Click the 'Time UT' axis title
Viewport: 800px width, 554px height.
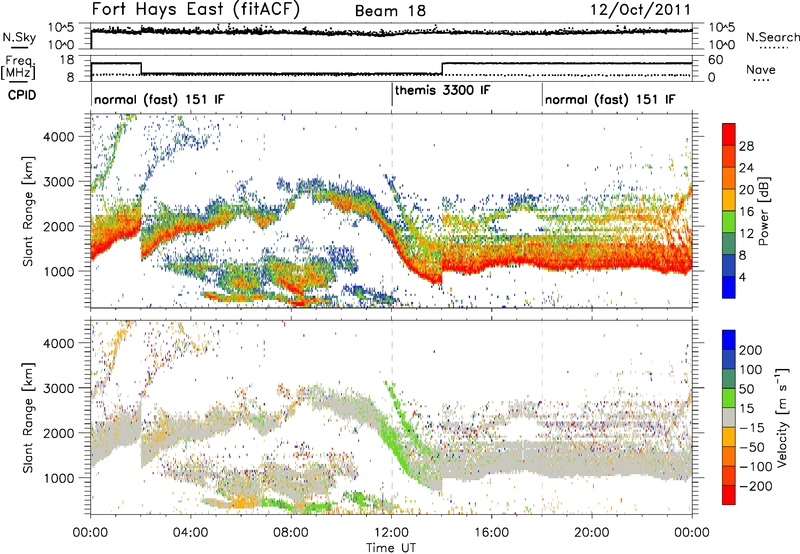coord(391,548)
